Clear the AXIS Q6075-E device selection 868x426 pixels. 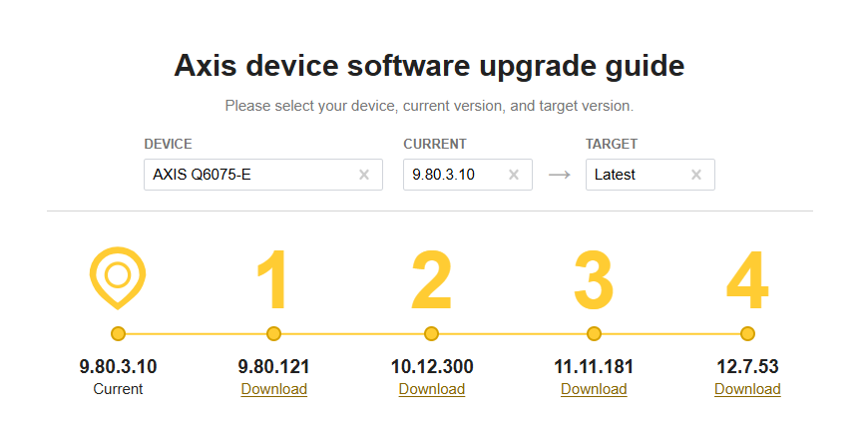(x=364, y=175)
